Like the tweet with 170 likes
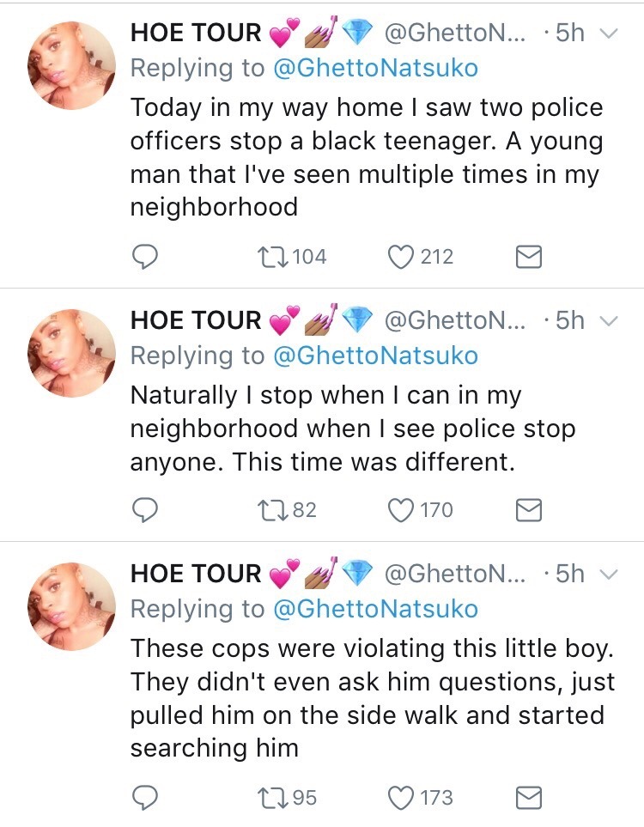Viewport: 644px width, 827px height. point(402,510)
